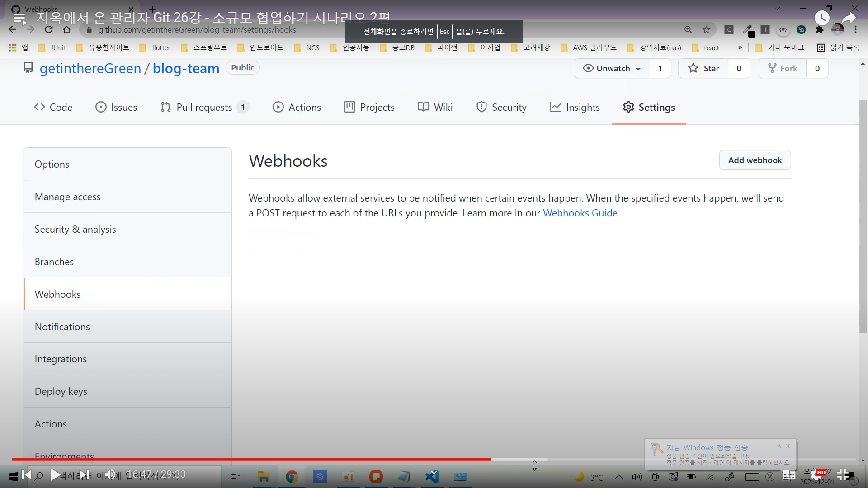This screenshot has height=488, width=868.
Task: Follow the Webhooks Guide link
Action: [580, 213]
